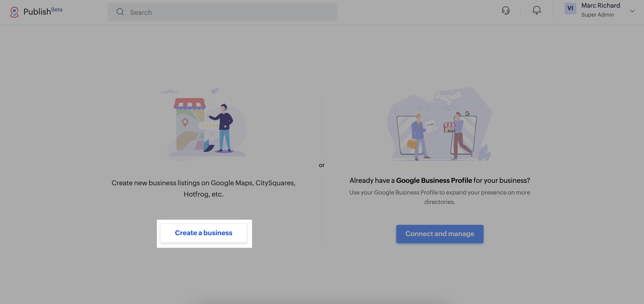644x304 pixels.
Task: Click 'Create new business listings' description text
Action: [203, 188]
